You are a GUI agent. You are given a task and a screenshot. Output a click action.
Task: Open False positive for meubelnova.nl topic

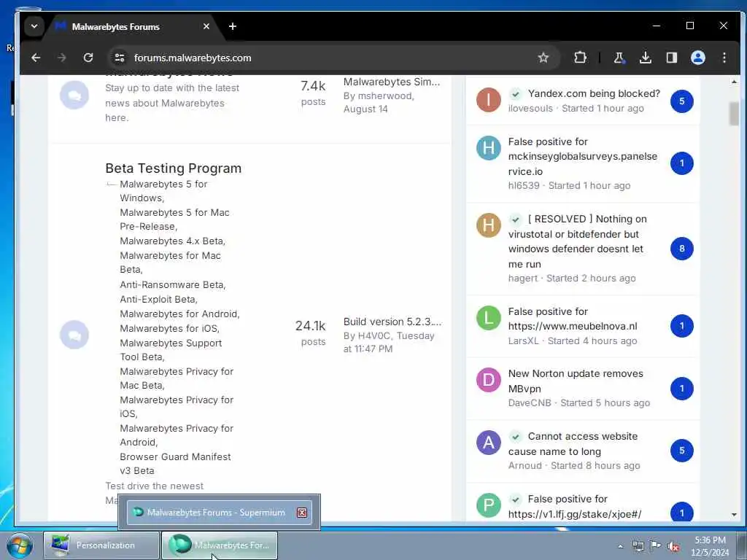click(573, 319)
